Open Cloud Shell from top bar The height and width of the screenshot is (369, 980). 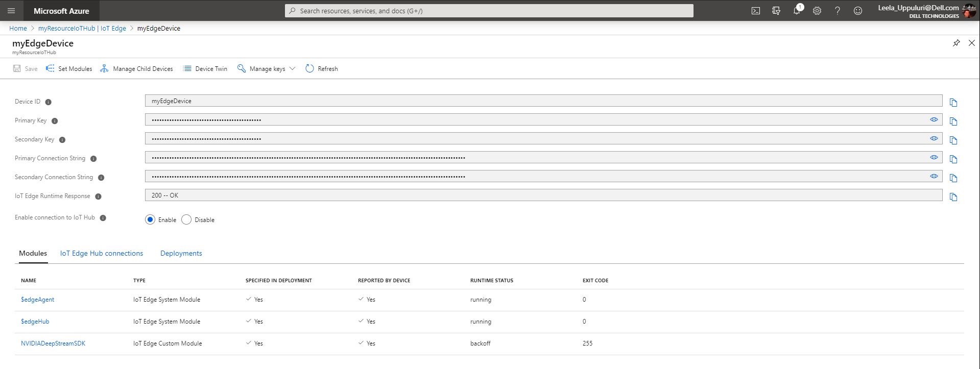[x=756, y=11]
